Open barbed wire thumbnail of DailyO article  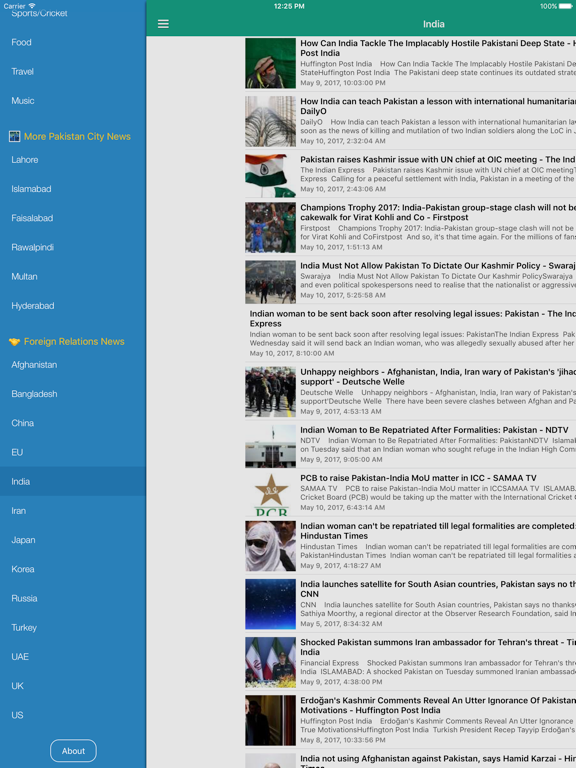click(270, 121)
